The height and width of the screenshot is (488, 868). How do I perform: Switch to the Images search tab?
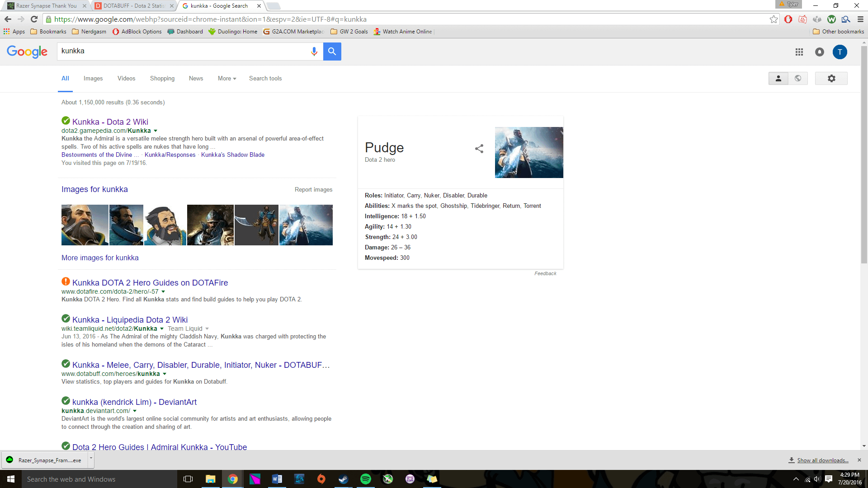93,78
